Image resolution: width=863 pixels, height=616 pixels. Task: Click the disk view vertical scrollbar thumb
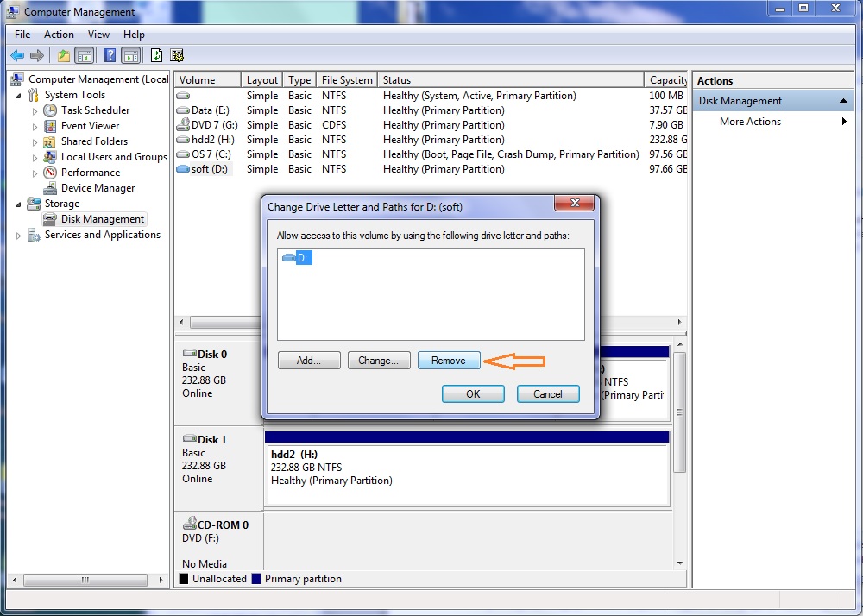coord(680,412)
